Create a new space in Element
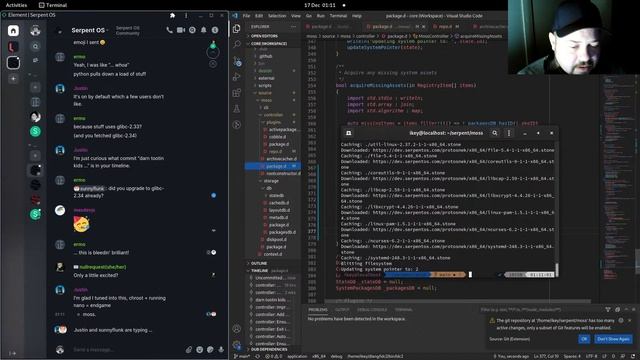The height and width of the screenshot is (360, 640). click(x=13, y=78)
